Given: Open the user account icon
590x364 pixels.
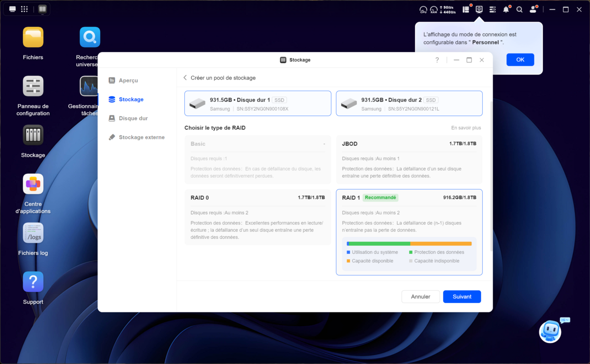Looking at the screenshot, I should tap(533, 9).
